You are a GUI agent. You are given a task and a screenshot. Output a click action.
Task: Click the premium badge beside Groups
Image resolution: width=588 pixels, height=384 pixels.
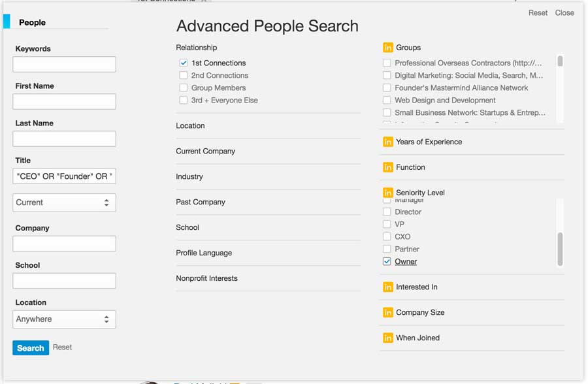pyautogui.click(x=387, y=48)
